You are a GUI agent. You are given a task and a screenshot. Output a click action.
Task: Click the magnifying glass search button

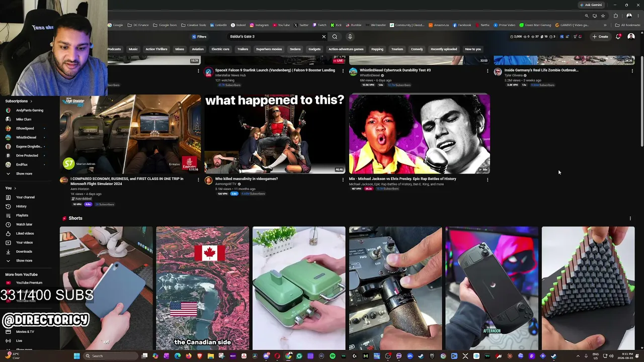[335, 37]
